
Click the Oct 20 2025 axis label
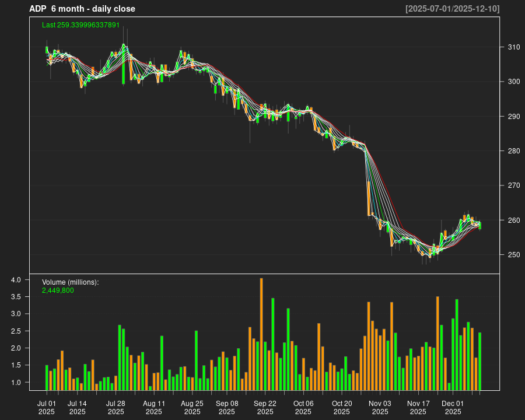[x=343, y=407]
